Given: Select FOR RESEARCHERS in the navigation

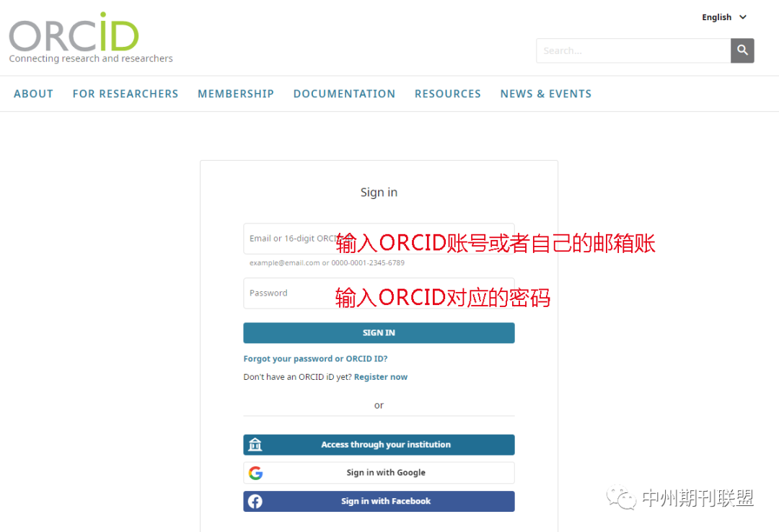Looking at the screenshot, I should click(125, 94).
